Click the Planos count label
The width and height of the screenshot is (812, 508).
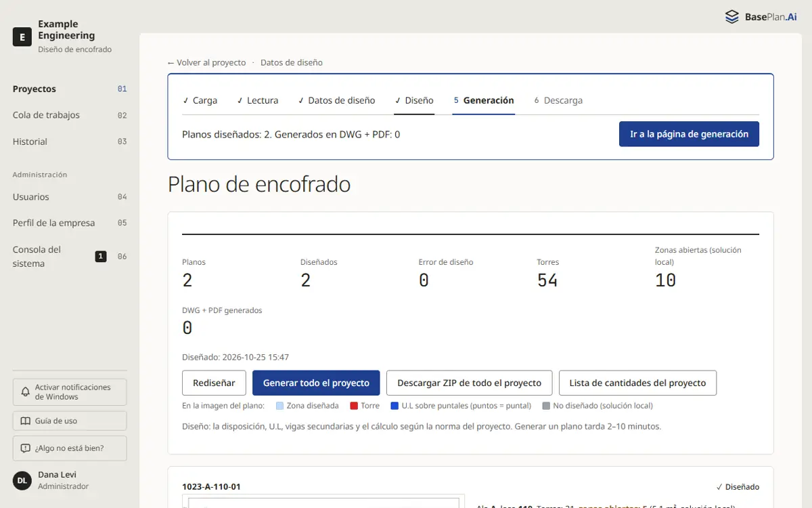pos(194,262)
